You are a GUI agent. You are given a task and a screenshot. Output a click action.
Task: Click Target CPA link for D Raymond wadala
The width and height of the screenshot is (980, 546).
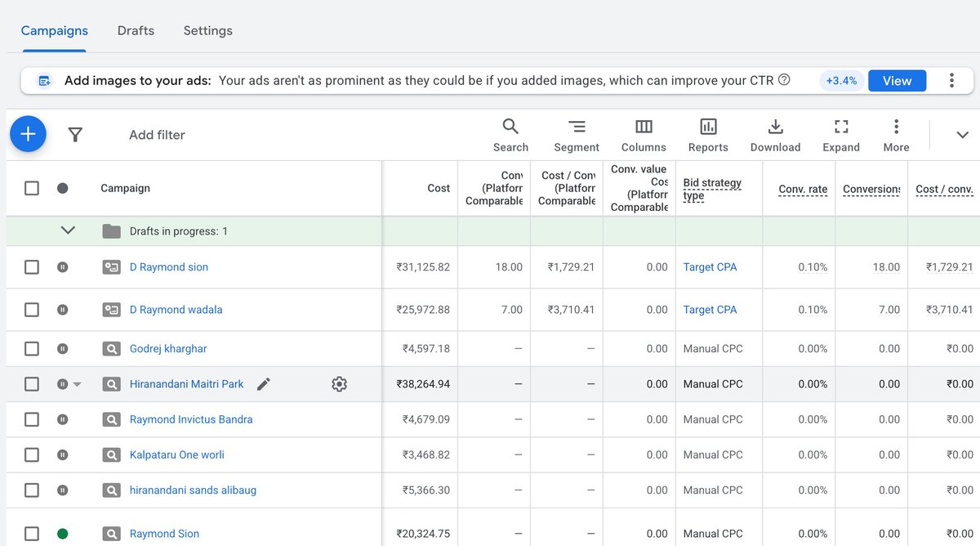pos(710,310)
